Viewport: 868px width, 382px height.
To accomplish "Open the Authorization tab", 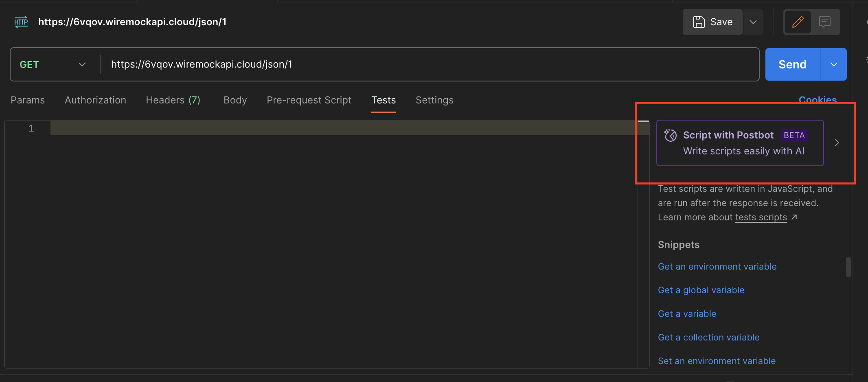I will [x=95, y=100].
